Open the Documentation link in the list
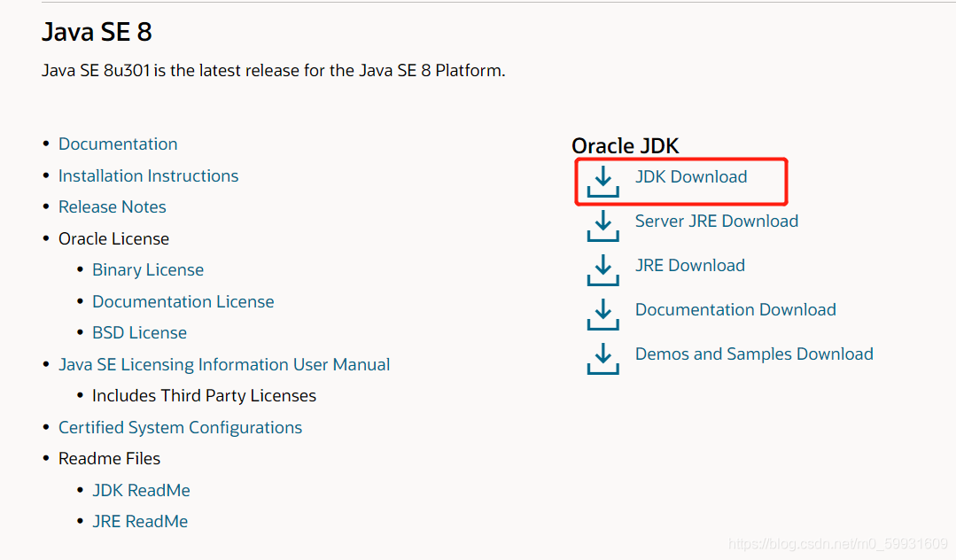This screenshot has width=956, height=560. 118,144
